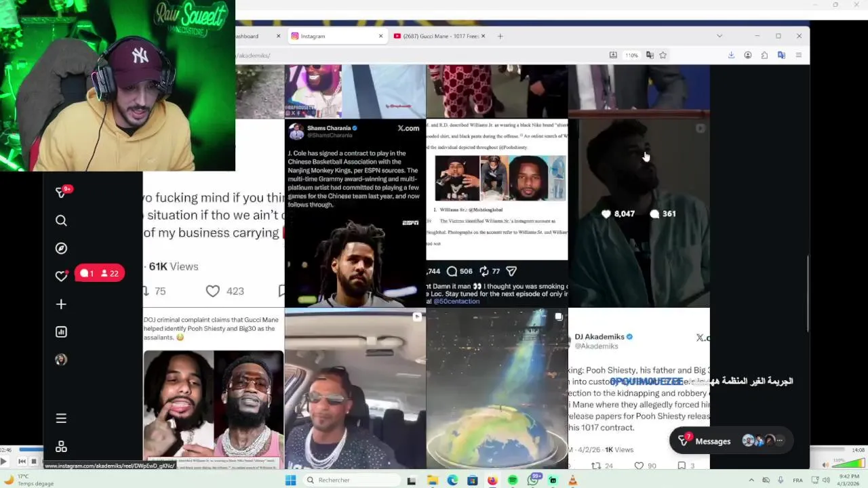Open the dashboard chart icon in the sidebar
This screenshot has width=868, height=488.
(61, 331)
